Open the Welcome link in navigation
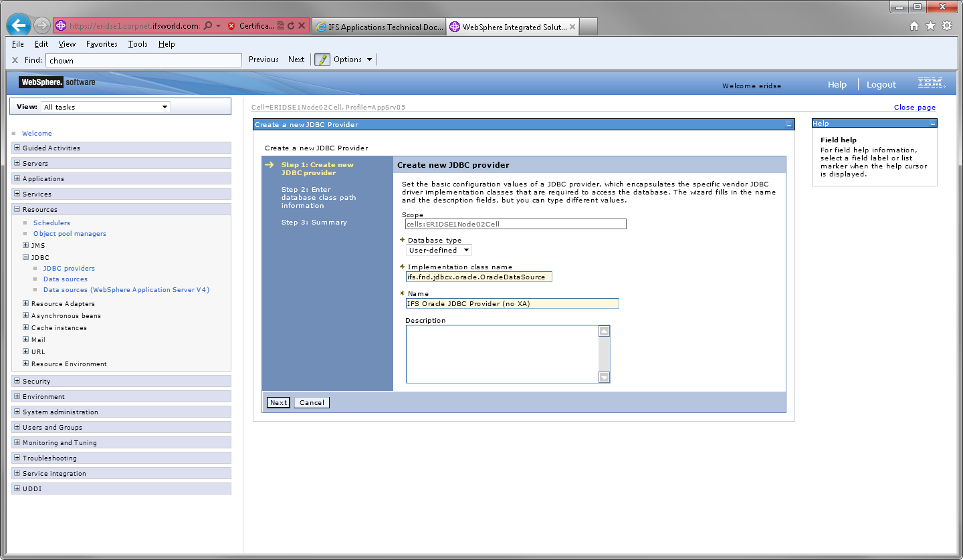Image resolution: width=963 pixels, height=560 pixels. click(37, 133)
